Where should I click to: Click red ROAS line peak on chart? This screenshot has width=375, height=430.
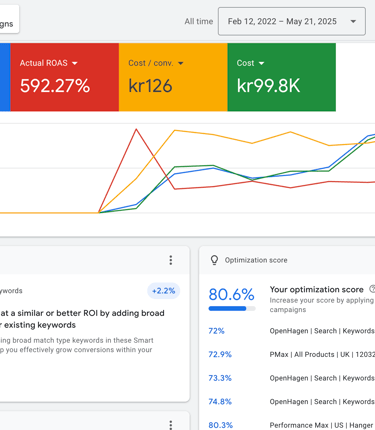click(136, 129)
